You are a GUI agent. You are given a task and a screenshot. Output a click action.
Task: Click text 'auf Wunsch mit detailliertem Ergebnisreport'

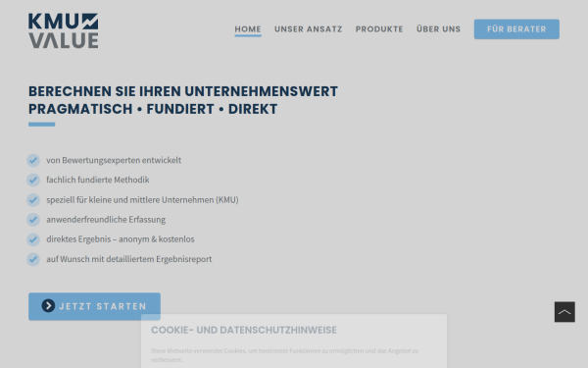(129, 259)
